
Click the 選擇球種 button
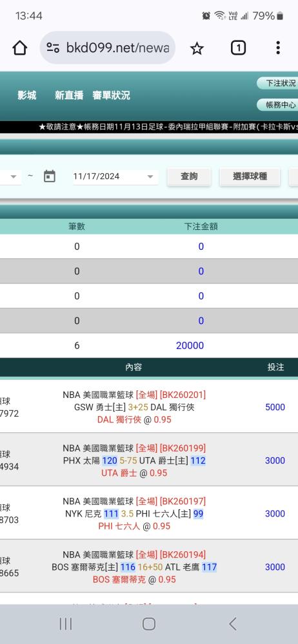250,176
